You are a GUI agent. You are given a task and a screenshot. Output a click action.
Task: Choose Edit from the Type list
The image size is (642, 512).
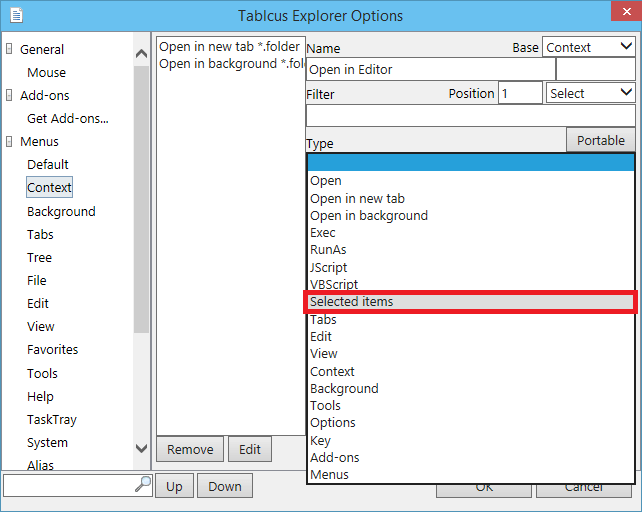[x=471, y=336]
